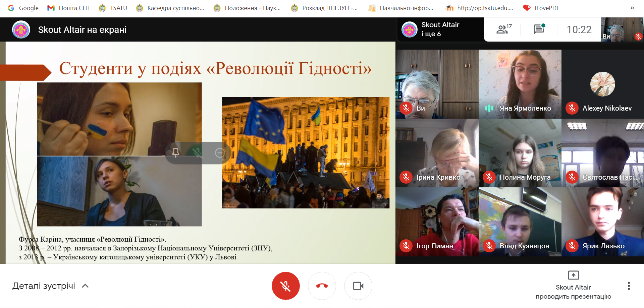This screenshot has height=308, width=644.
Task: Select Ірина Кривко's video tile
Action: click(x=437, y=153)
